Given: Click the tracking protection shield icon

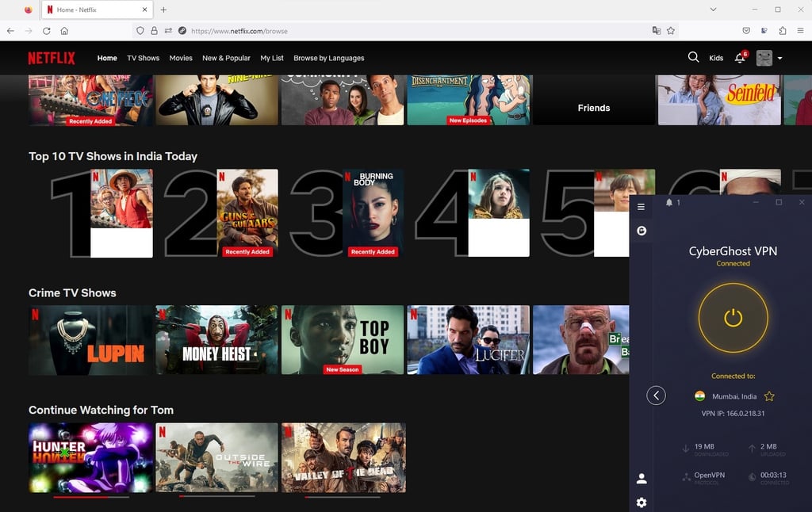Looking at the screenshot, I should pos(140,31).
